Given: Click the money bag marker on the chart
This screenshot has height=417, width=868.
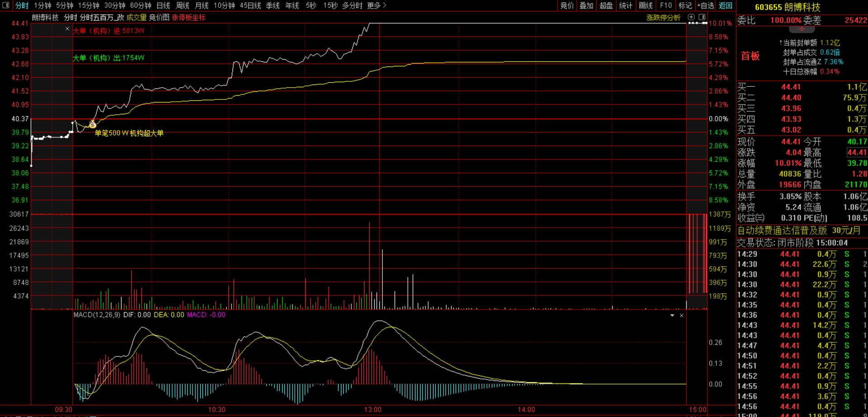Looking at the screenshot, I should pos(93,124).
